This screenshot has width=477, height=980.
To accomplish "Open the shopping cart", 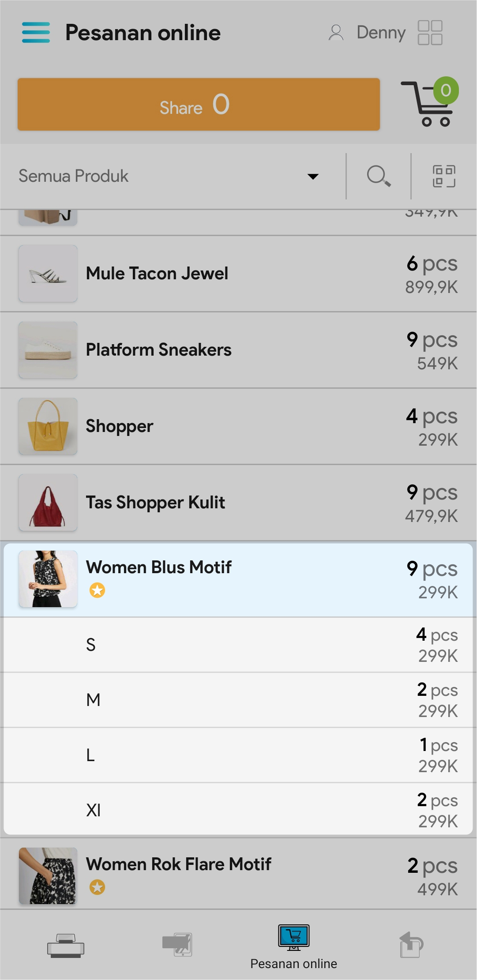I will tap(429, 103).
